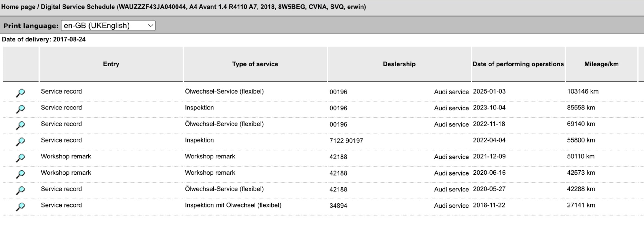This screenshot has height=225, width=644.
Task: View the 42288 km service record details
Action: tap(21, 190)
